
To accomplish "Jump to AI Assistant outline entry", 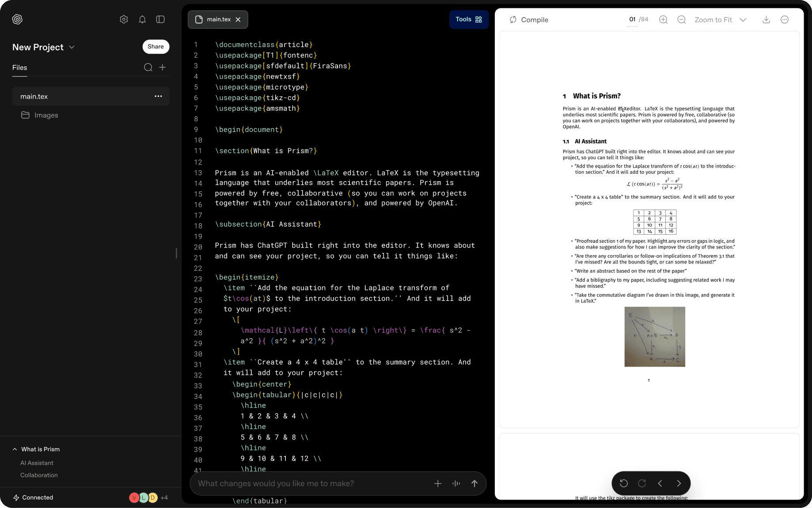I will click(x=37, y=463).
